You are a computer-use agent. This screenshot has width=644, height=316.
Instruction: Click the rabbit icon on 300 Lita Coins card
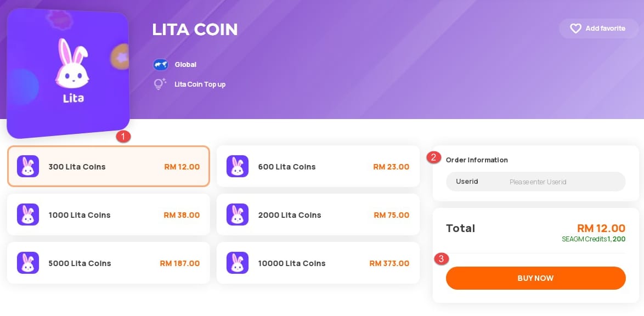pyautogui.click(x=28, y=166)
